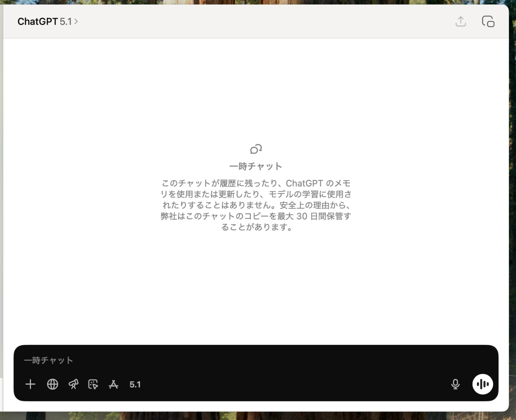Click the 5.1 version label in toolbar
The width and height of the screenshot is (516, 420).
[135, 384]
